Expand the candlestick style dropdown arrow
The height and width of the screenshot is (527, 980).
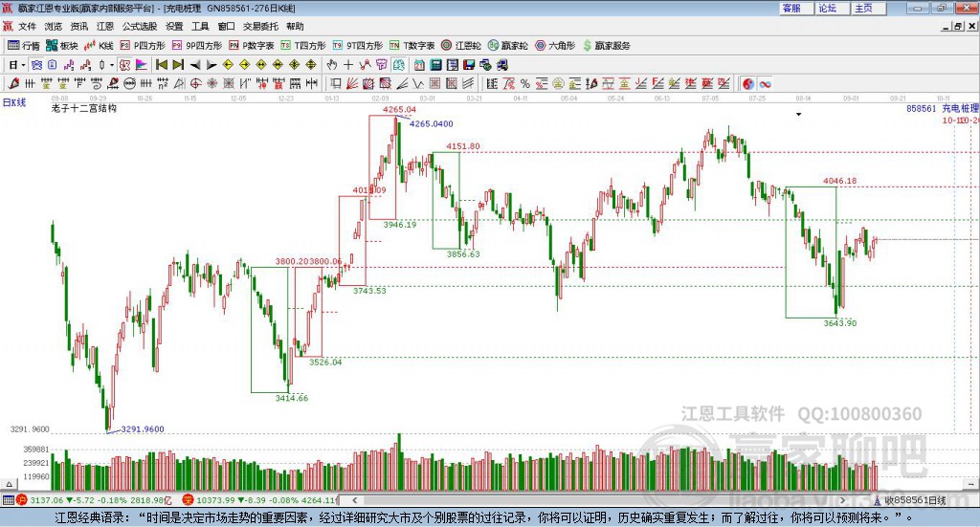(x=112, y=65)
